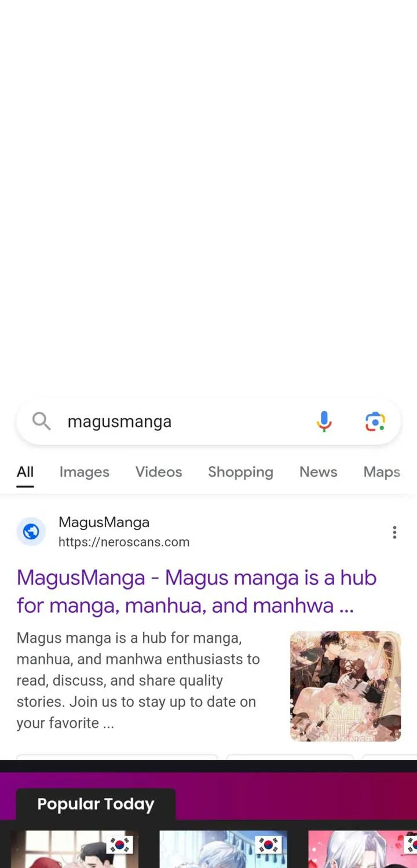Open the first Popular Today manga cover

pyautogui.click(x=75, y=849)
